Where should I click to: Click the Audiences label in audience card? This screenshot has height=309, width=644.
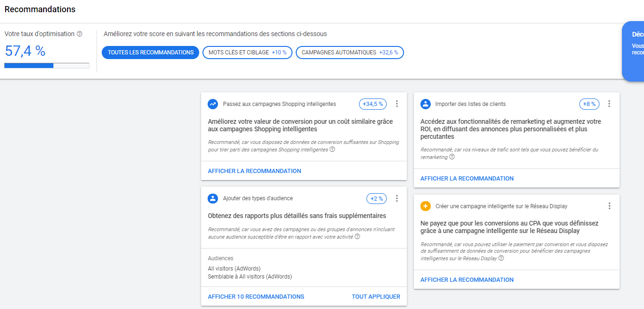[x=220, y=258]
